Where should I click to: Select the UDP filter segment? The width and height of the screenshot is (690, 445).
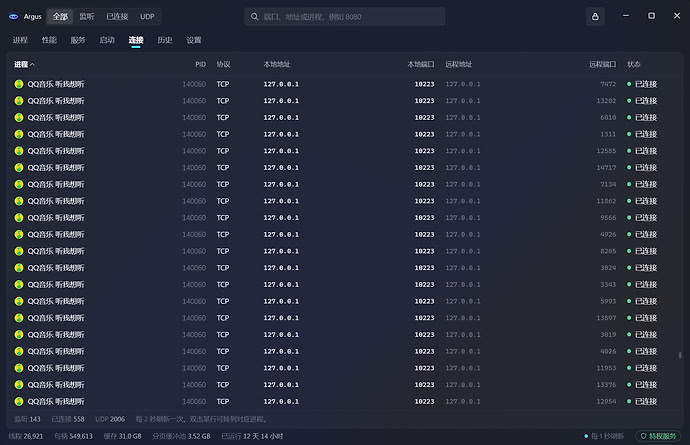coord(147,17)
